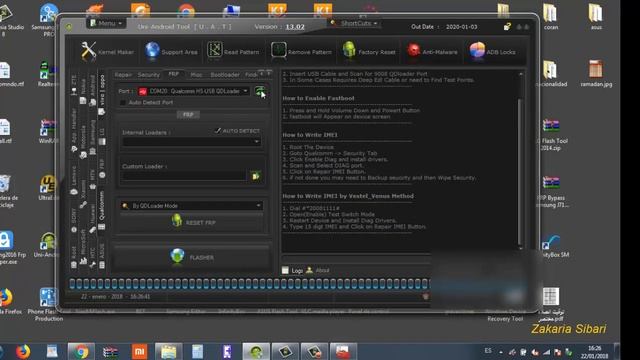Image resolution: width=640 pixels, height=360 pixels.
Task: Click the lock icon near Out Date
Action: click(x=507, y=27)
